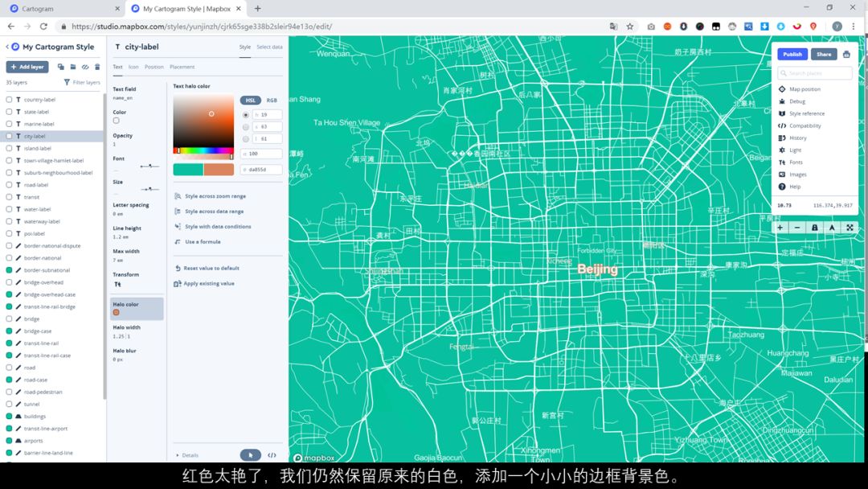Hide the road-label layer
The width and height of the screenshot is (868, 489).
tap(8, 184)
